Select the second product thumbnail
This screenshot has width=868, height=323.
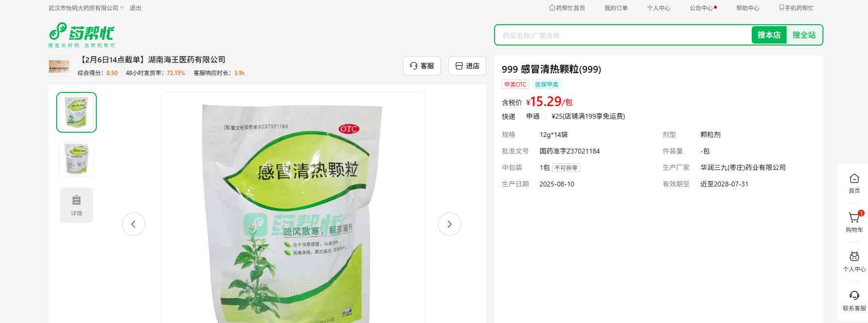pyautogui.click(x=77, y=159)
